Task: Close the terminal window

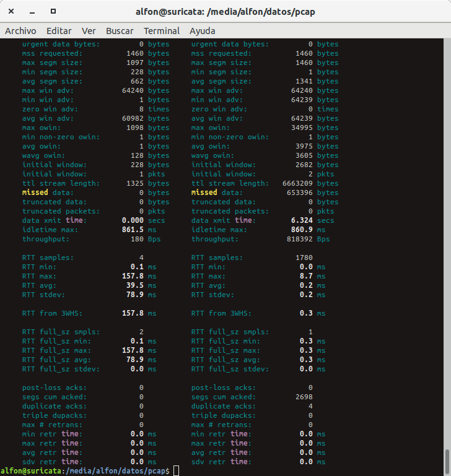Action: pos(11,11)
